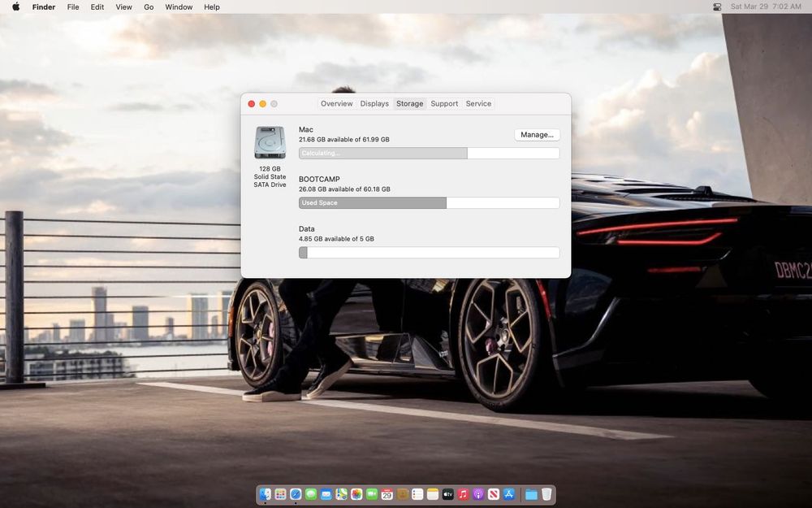Launch Maps from the Dock

tap(341, 494)
